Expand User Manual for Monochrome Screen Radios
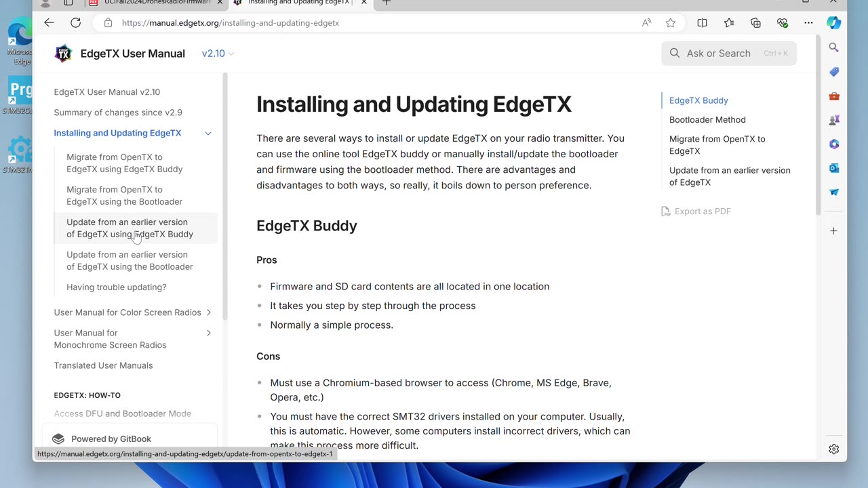The height and width of the screenshot is (488, 868). 208,333
